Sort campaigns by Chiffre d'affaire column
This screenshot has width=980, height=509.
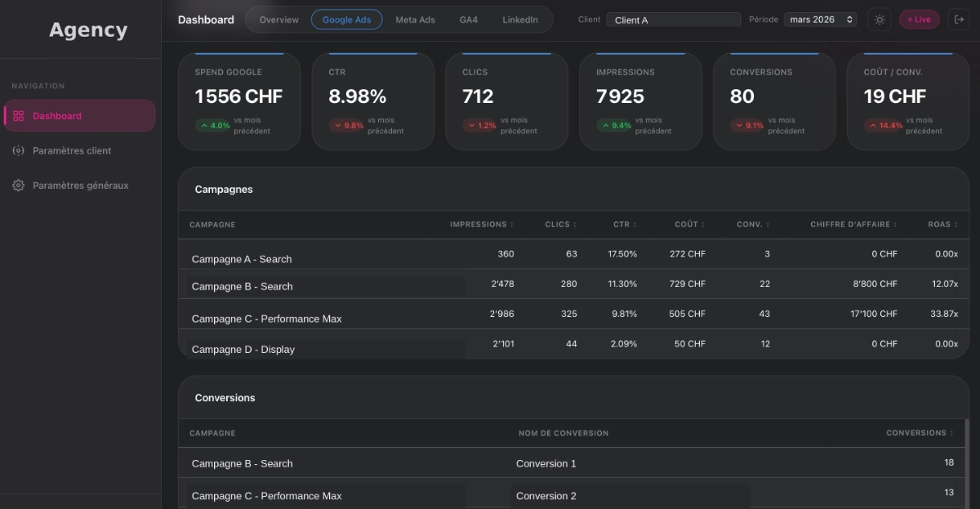pos(854,225)
